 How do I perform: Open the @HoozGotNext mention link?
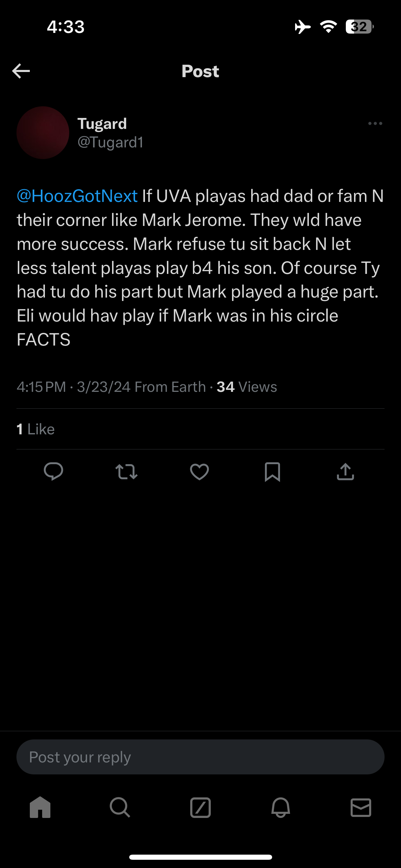(77, 196)
